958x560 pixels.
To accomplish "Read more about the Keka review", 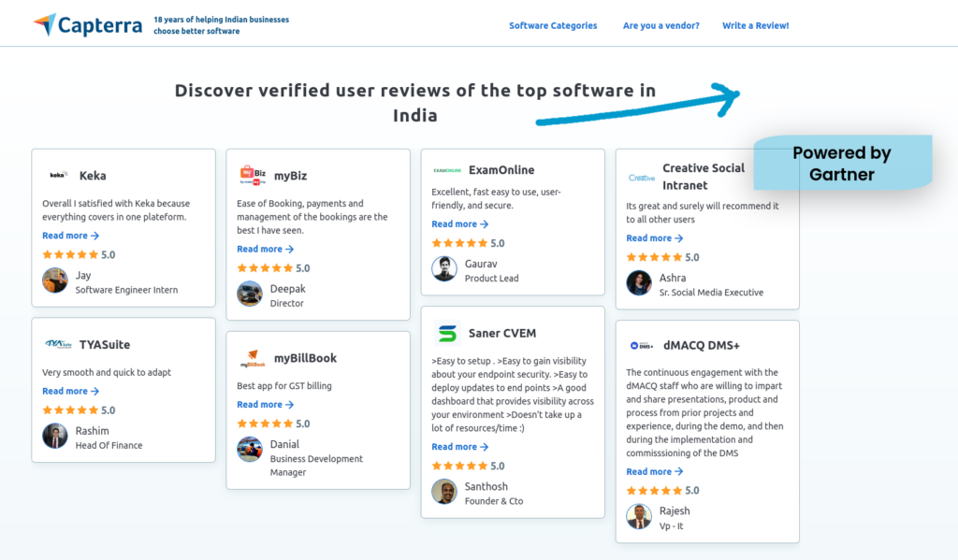I will [70, 235].
